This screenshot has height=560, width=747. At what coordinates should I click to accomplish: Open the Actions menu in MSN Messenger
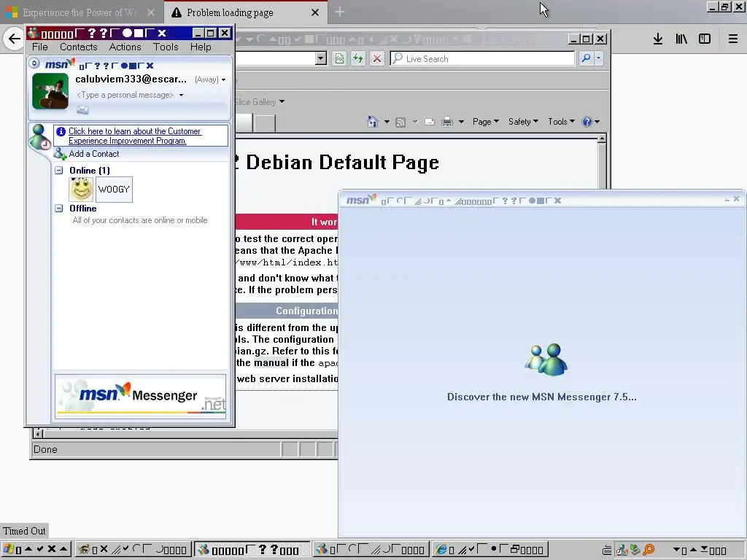click(125, 47)
